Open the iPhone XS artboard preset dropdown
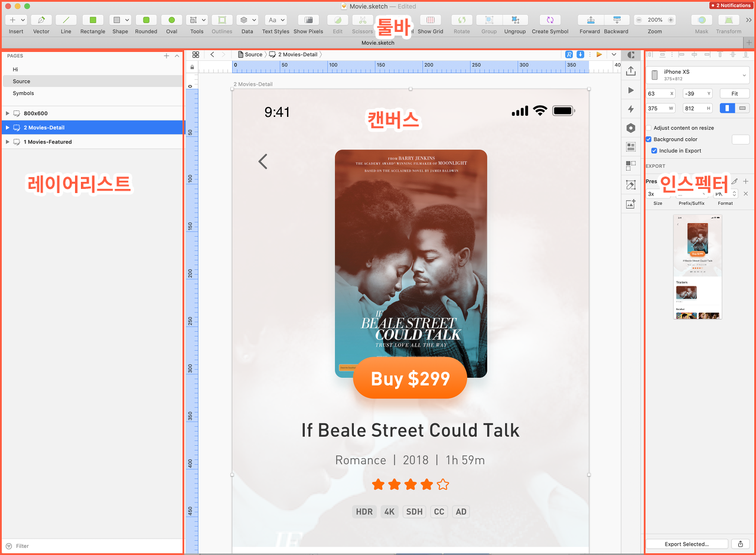This screenshot has height=555, width=756. 698,75
